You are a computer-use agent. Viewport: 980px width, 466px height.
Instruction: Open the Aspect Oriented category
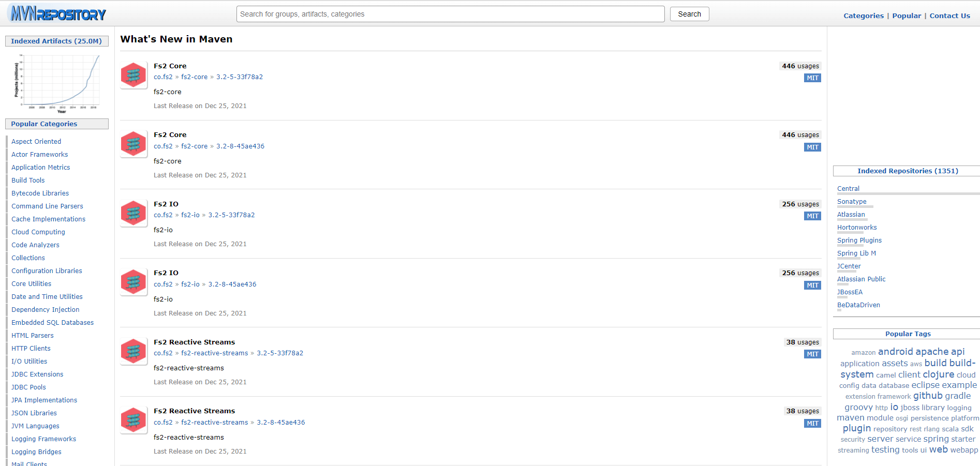pos(36,141)
